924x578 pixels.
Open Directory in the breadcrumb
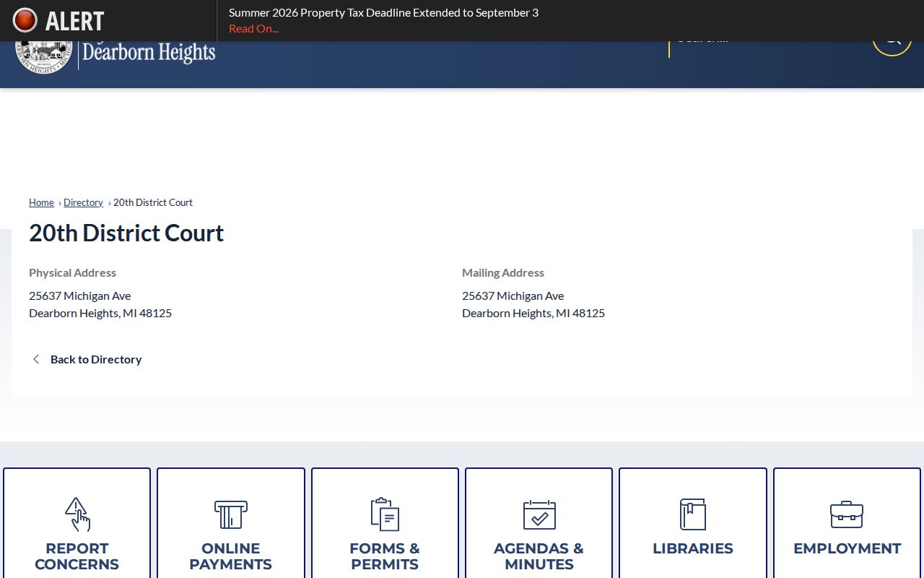click(83, 202)
